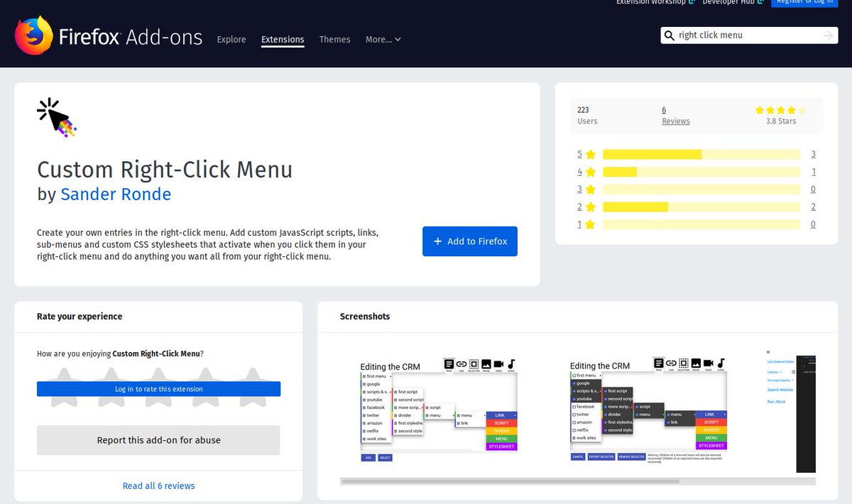The image size is (852, 504).
Task: Filter reviews by 4 stars
Action: click(586, 172)
